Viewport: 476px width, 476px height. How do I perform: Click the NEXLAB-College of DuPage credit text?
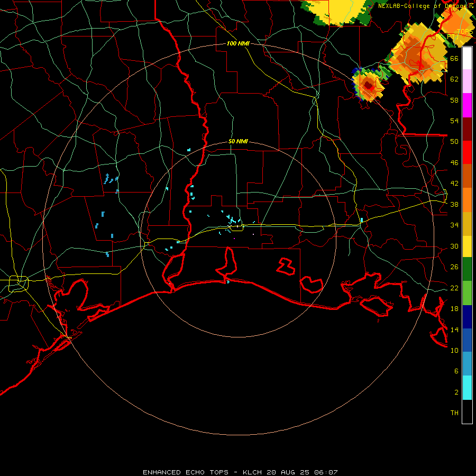(x=426, y=6)
